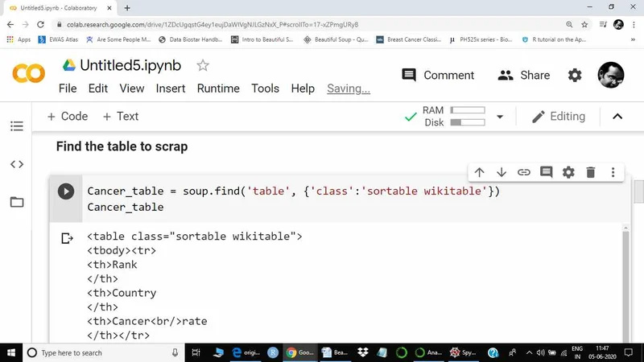Click the RAM usage bar
The width and height of the screenshot is (644, 362).
(x=468, y=110)
